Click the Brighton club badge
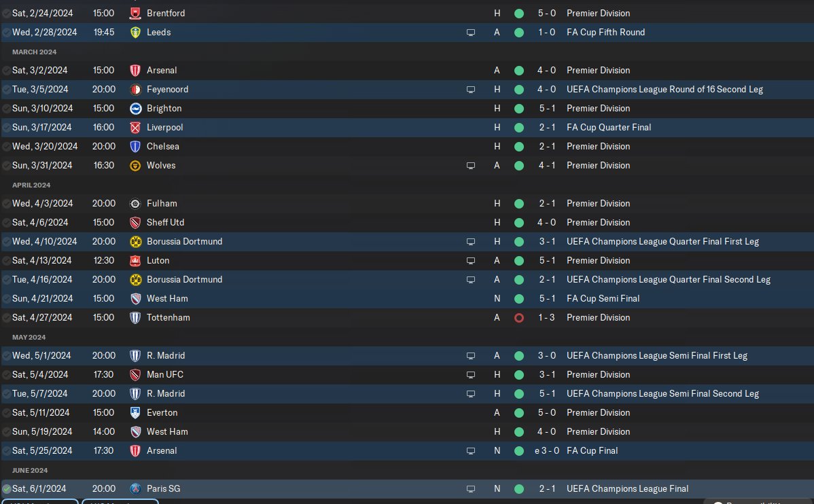Screen dimensions: 814x504 click(135, 109)
